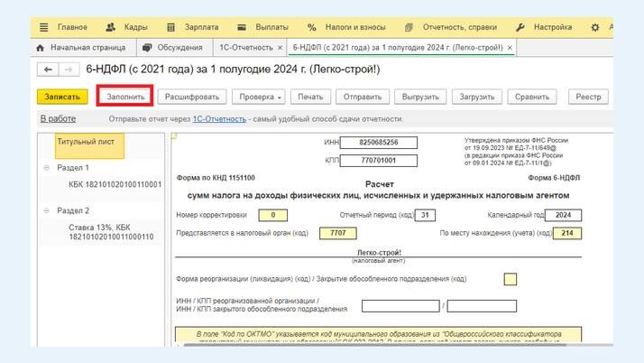Click the Зарплата calculator icon
The height and width of the screenshot is (363, 644).
[170, 28]
